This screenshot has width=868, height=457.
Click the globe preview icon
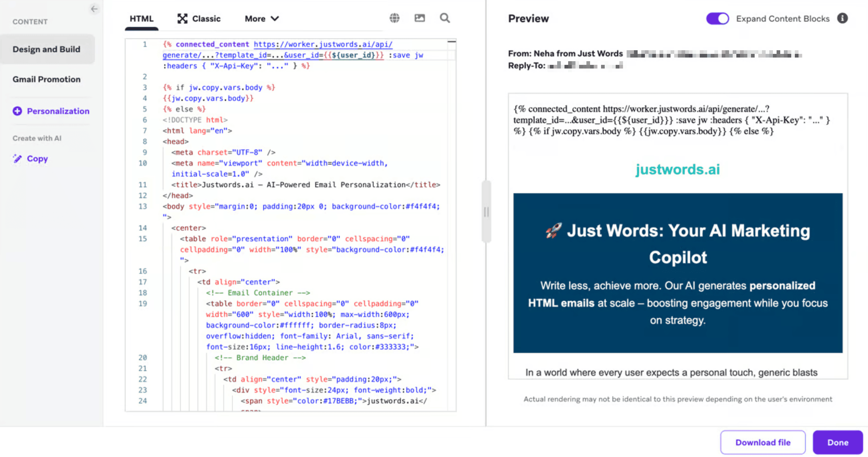[x=394, y=18]
